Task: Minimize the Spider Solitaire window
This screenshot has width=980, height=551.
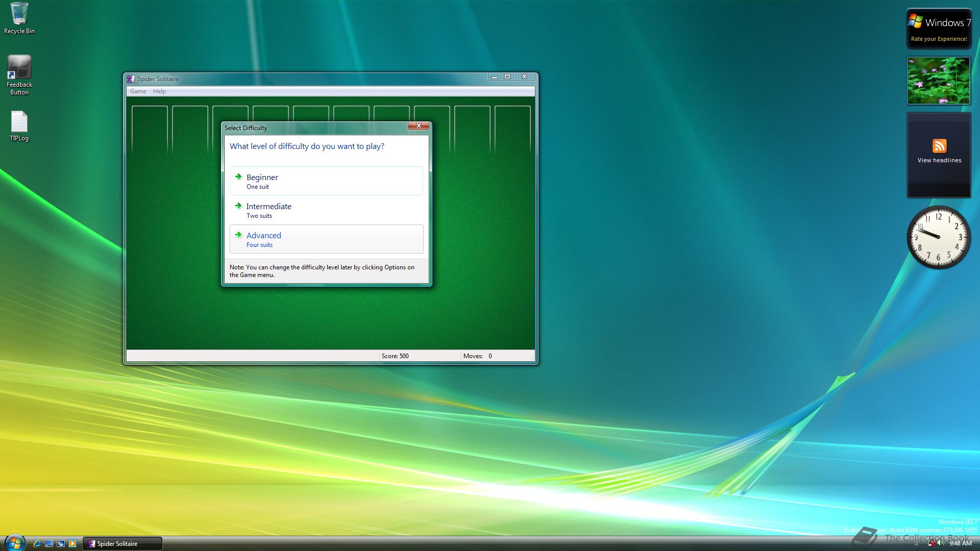Action: (x=494, y=77)
